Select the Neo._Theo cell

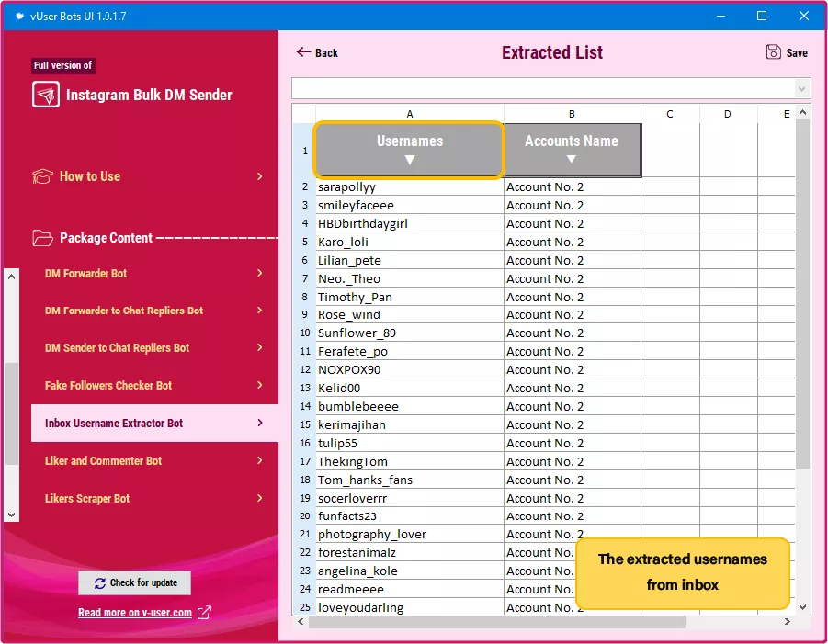pyautogui.click(x=410, y=278)
